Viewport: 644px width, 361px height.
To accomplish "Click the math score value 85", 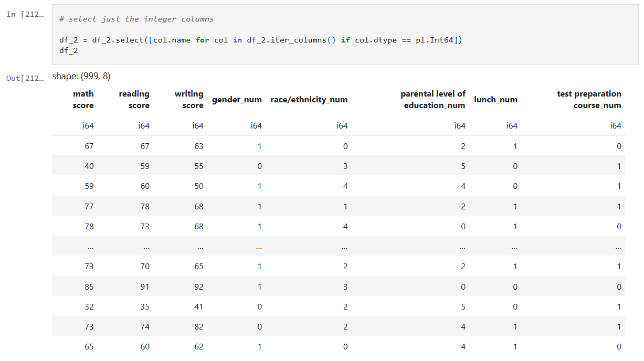I will click(x=89, y=287).
